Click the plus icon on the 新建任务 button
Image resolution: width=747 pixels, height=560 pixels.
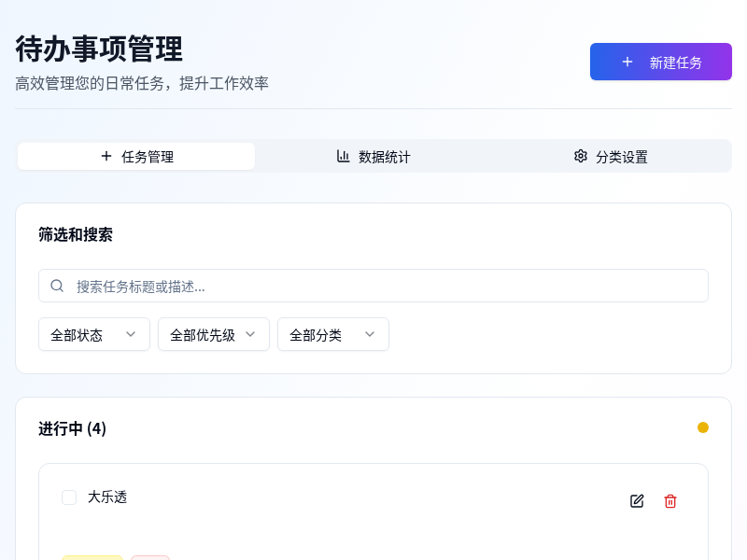click(627, 62)
